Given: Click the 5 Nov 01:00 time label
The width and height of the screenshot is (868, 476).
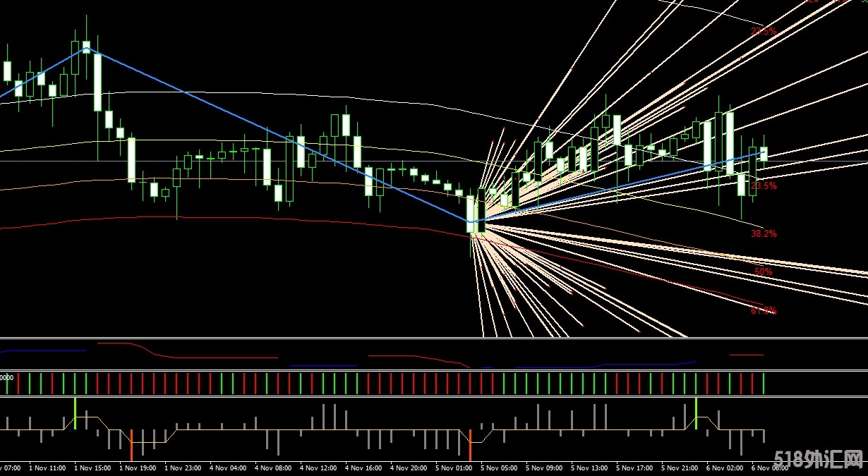Looking at the screenshot, I should (454, 468).
